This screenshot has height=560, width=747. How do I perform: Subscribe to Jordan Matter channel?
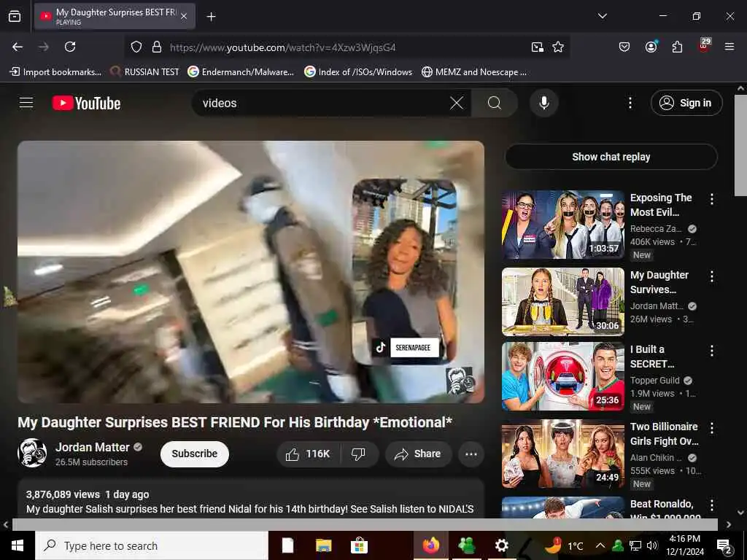tap(194, 454)
